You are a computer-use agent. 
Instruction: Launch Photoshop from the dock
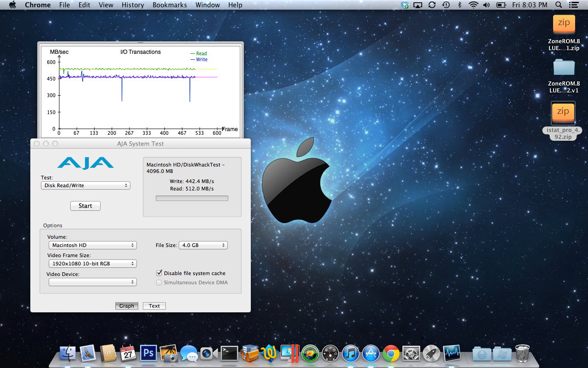[x=148, y=353]
